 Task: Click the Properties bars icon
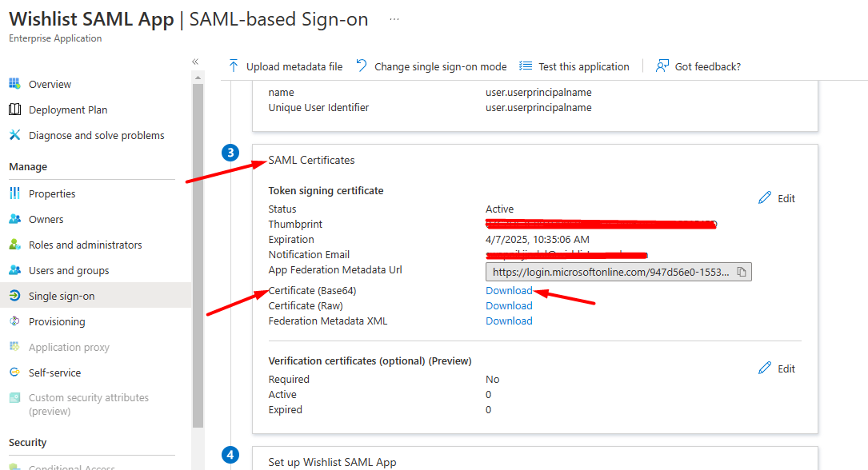pos(15,193)
